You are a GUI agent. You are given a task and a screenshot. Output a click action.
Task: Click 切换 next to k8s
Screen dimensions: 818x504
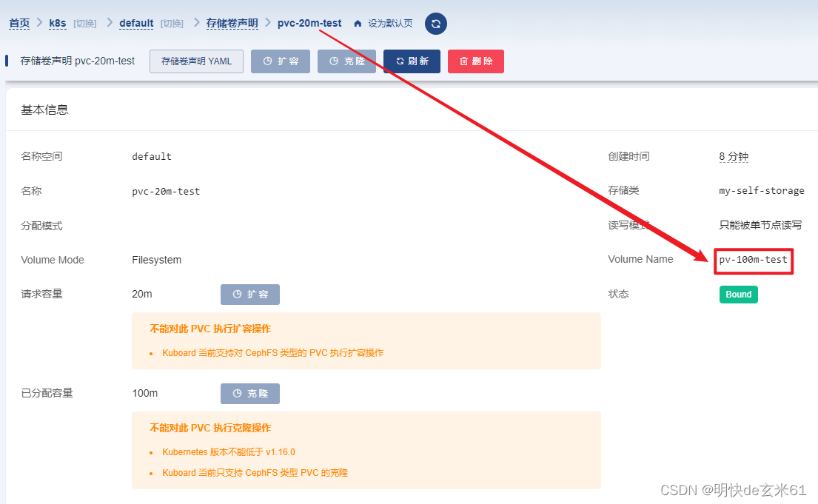coord(85,24)
